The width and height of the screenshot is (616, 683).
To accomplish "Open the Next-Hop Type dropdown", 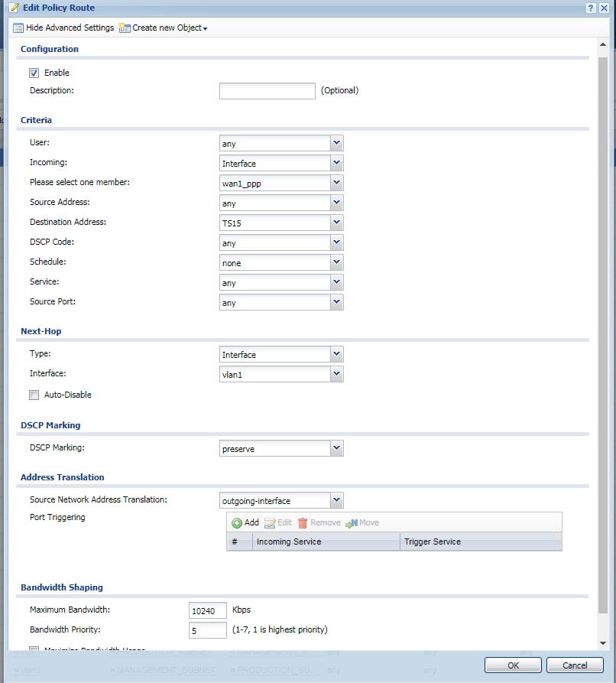I will 336,354.
